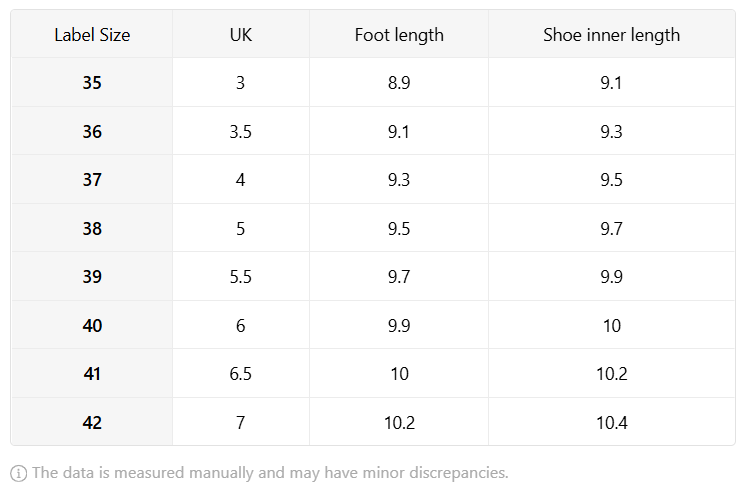This screenshot has width=748, height=491.
Task: Select label size 41 cell
Action: pos(92,374)
